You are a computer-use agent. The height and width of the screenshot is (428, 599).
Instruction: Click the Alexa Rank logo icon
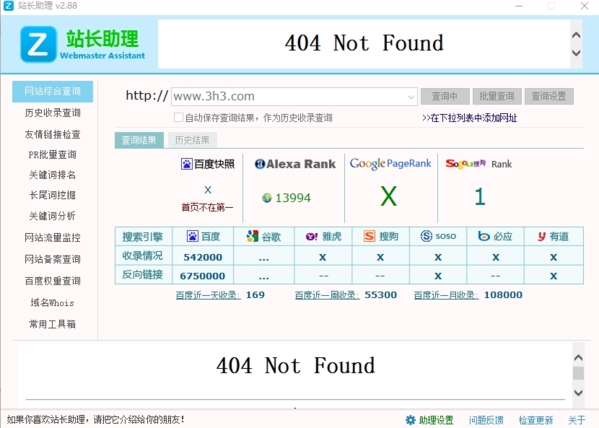tap(260, 164)
